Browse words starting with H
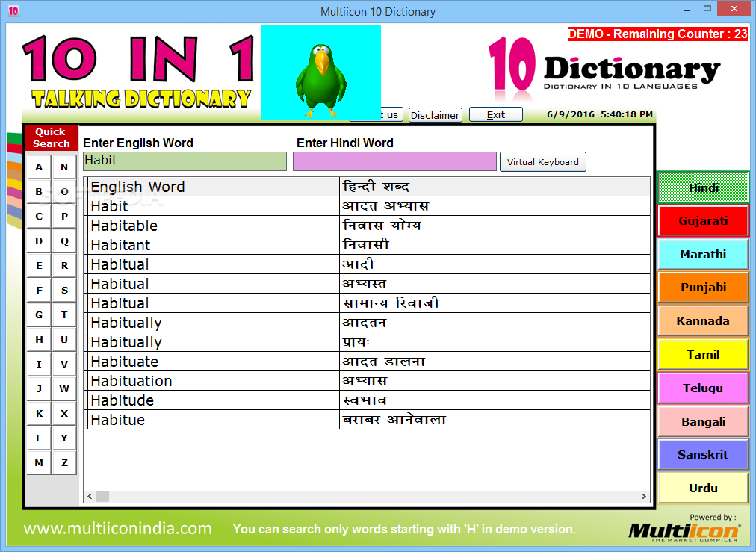The image size is (756, 552). click(39, 339)
